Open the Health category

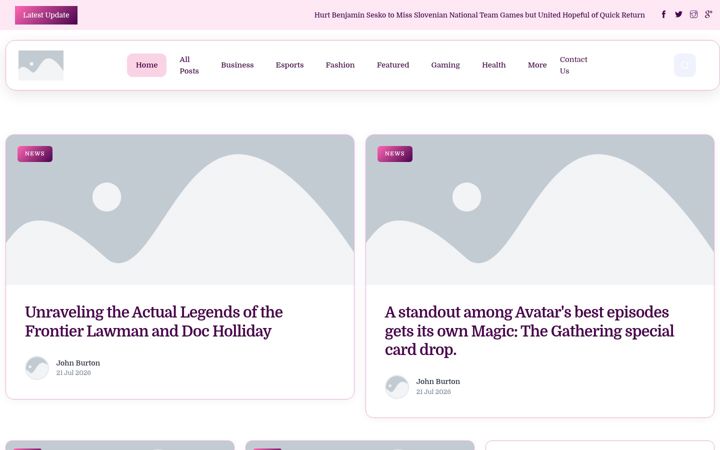(494, 65)
